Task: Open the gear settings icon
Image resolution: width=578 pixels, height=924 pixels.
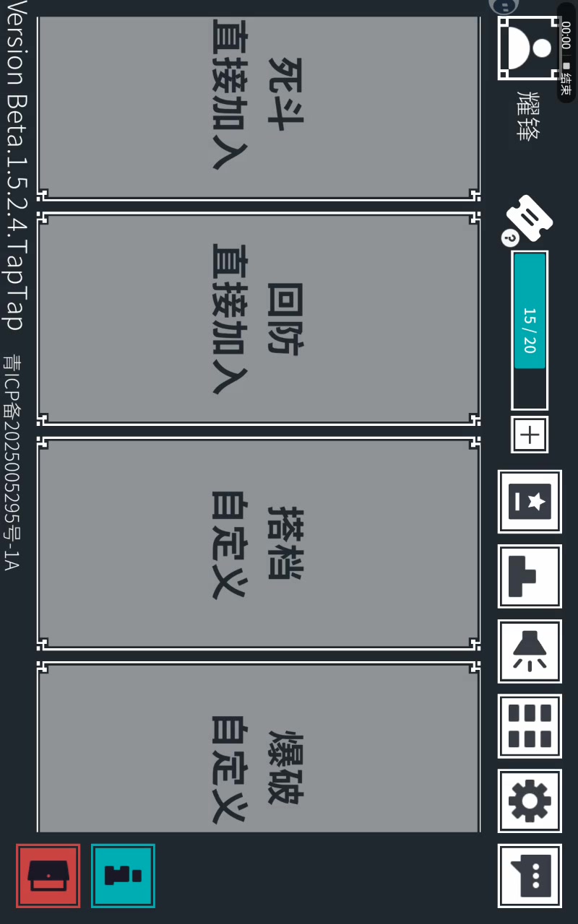Action: click(530, 801)
